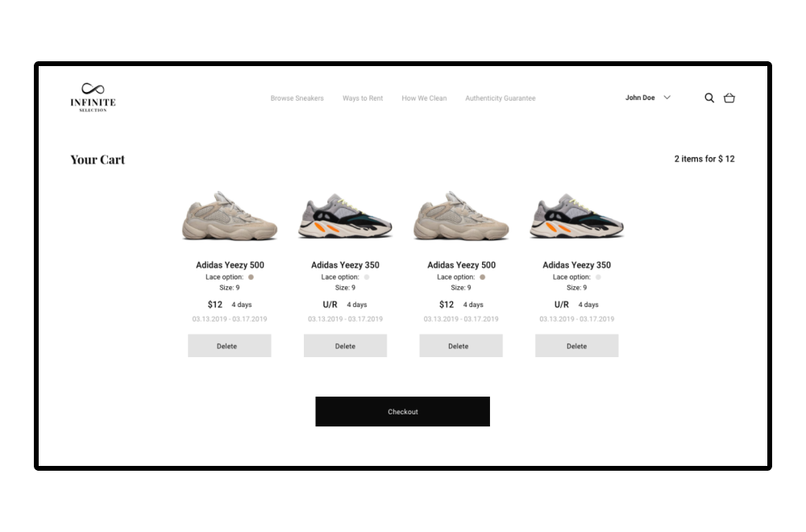
Task: Delete the first Adidas Yeezy 500
Action: point(229,346)
